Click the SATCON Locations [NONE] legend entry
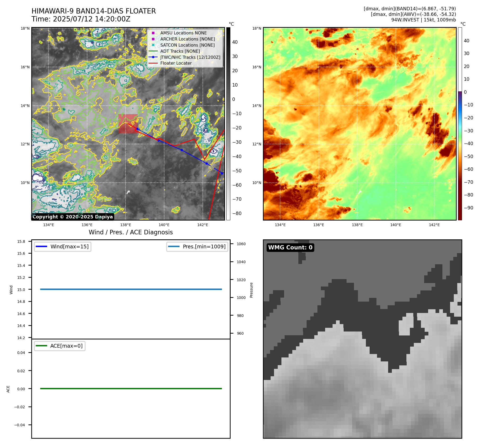Image resolution: width=480 pixels, height=448 pixels. pos(187,45)
